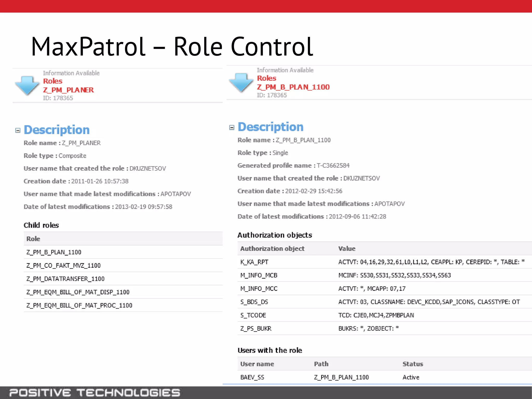The width and height of the screenshot is (532, 399).
Task: Collapse the right Description section of Z_PM_B_PLAN_1100
Action: click(x=232, y=127)
